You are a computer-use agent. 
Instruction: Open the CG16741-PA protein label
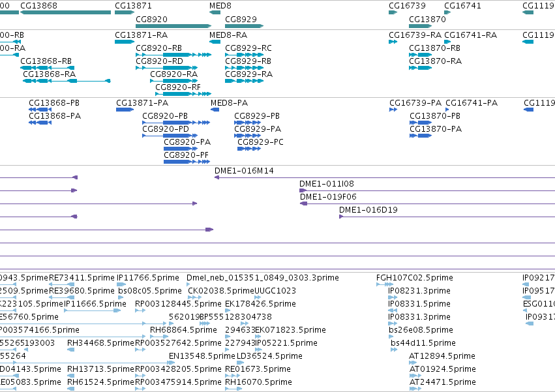(472, 103)
